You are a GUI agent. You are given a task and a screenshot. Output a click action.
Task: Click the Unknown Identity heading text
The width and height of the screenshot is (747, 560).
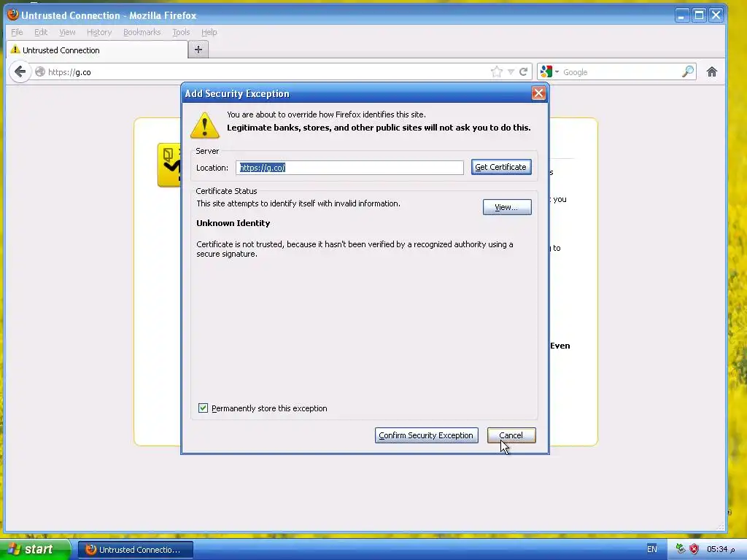point(233,223)
